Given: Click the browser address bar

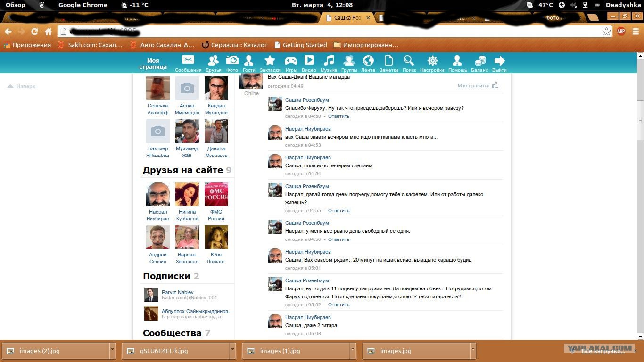Looking at the screenshot, I should [335, 32].
